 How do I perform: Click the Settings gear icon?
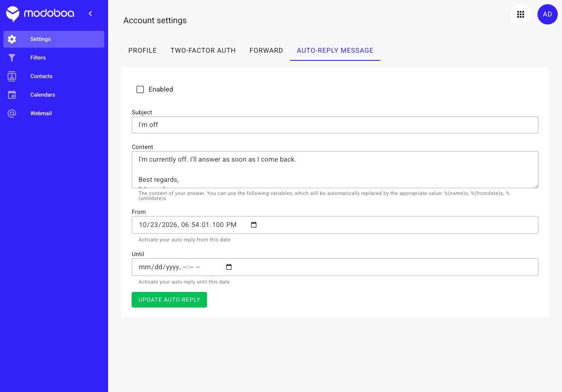[x=12, y=39]
